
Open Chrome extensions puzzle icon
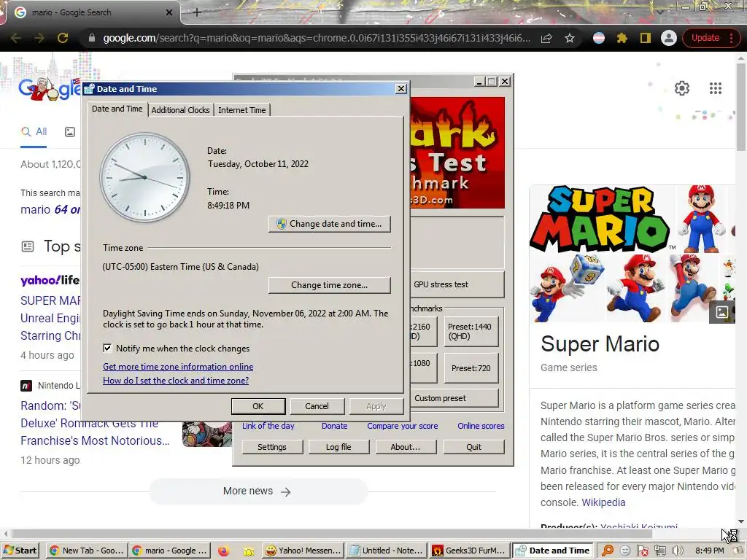coord(622,38)
